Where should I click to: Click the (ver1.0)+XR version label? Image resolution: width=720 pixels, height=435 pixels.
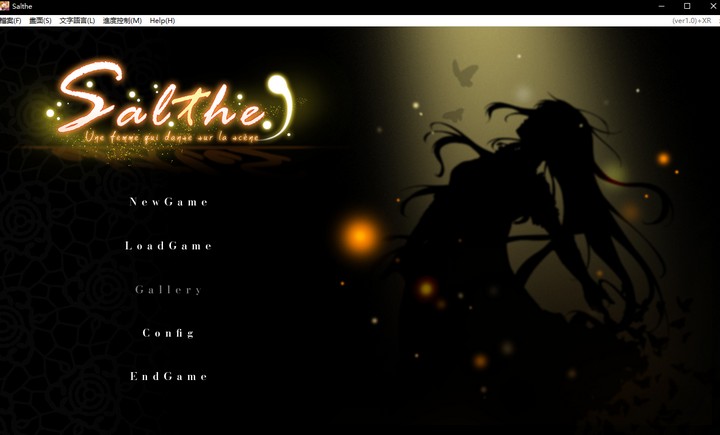[692, 21]
